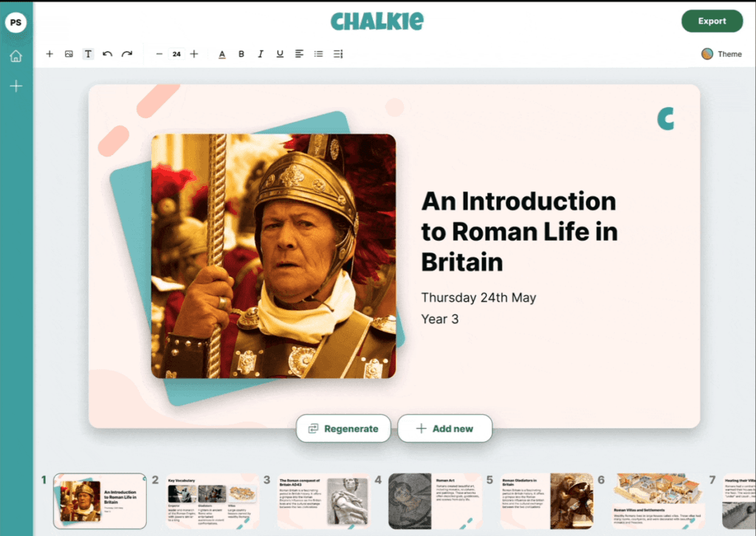Toggle bold formatting

click(241, 54)
